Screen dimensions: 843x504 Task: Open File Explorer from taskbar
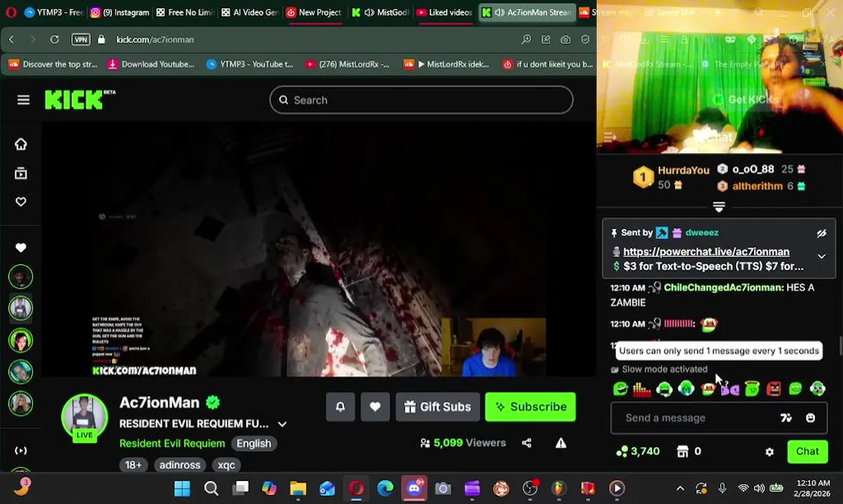point(298,489)
